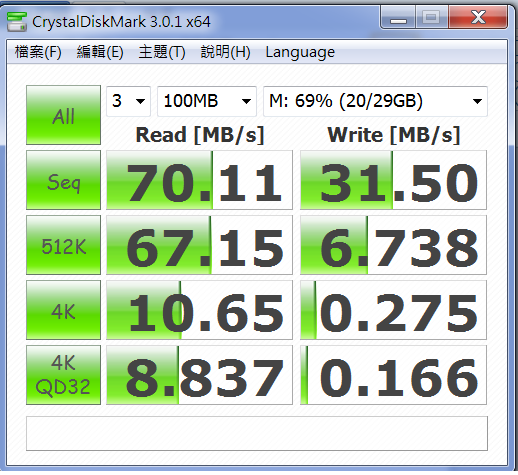Select the Seq write result 31.50
Screen dimensions: 518x475
tap(393, 180)
